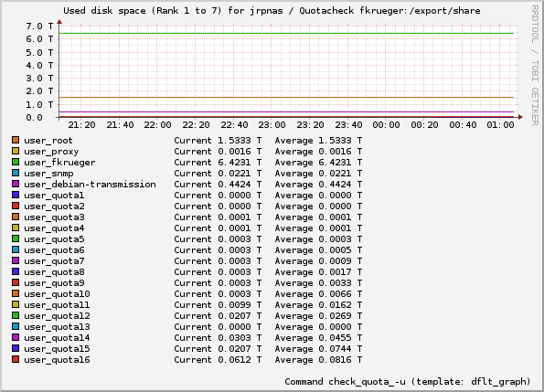This screenshot has width=544, height=392.
Task: Click the RRDTOOL / TOBI OETIKER watermark
Action: click(535, 66)
